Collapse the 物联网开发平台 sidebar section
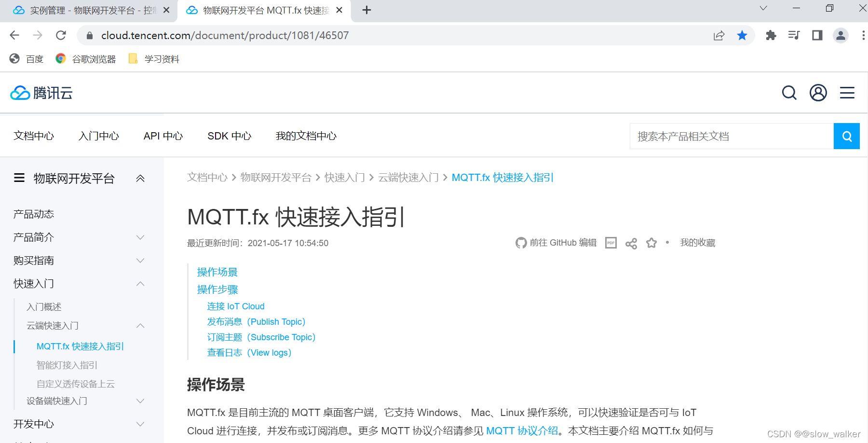868x443 pixels. (x=140, y=179)
